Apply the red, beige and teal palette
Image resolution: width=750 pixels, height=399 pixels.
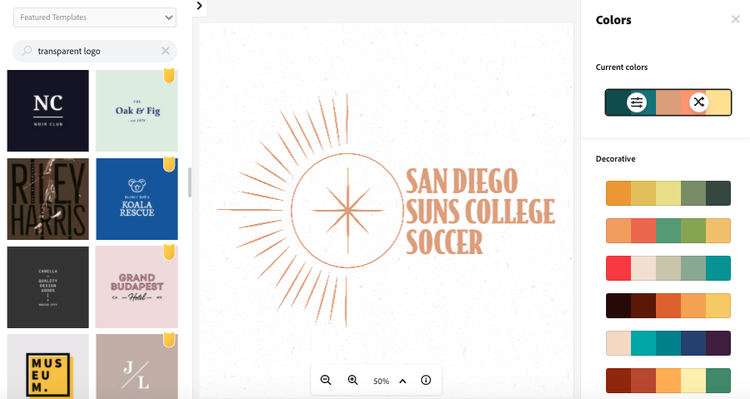(668, 268)
